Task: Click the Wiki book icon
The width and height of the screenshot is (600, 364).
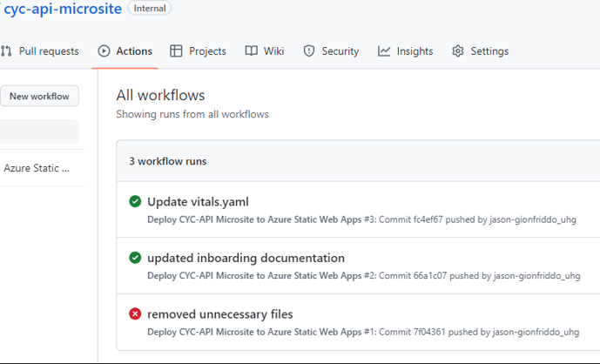Action: pyautogui.click(x=251, y=51)
